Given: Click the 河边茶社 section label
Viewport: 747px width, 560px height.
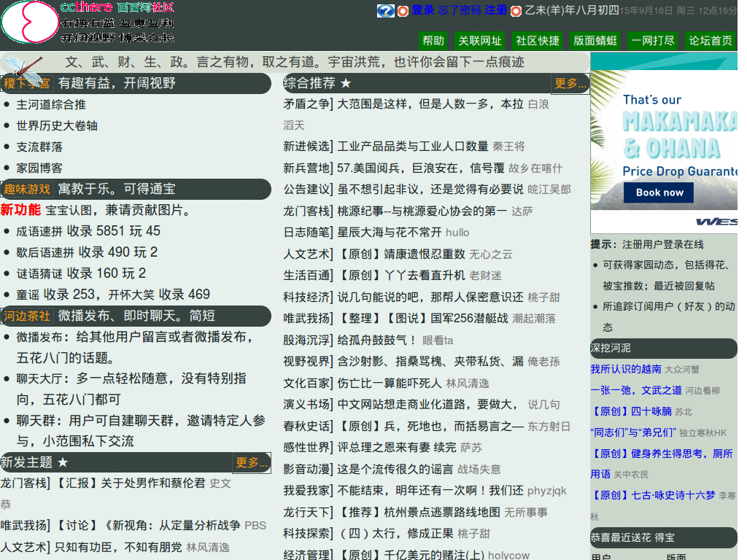Looking at the screenshot, I should pyautogui.click(x=27, y=316).
